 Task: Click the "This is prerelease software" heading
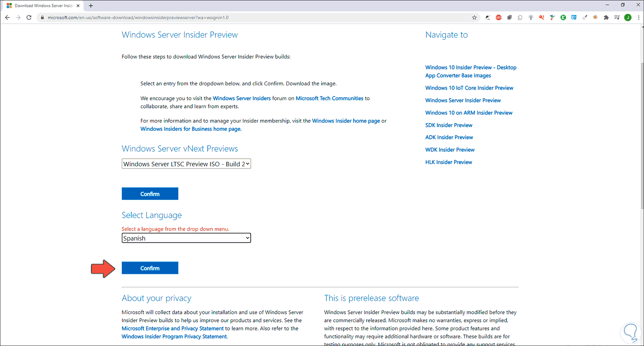pyautogui.click(x=372, y=298)
